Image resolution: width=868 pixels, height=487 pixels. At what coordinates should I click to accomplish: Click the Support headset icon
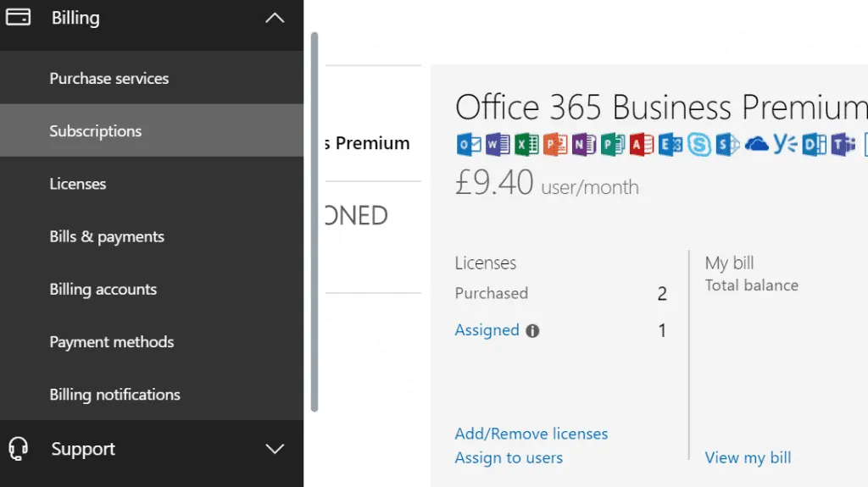click(19, 448)
